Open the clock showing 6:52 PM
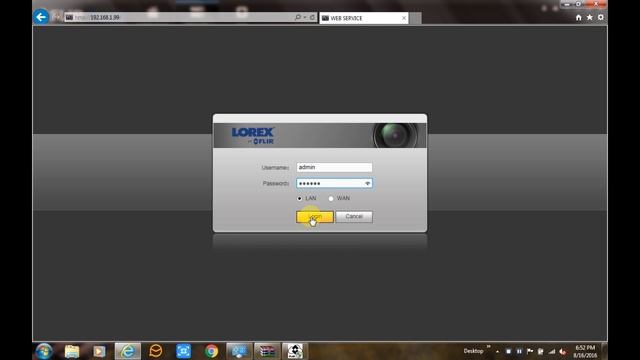Viewport: 640px width, 360px height. click(585, 351)
